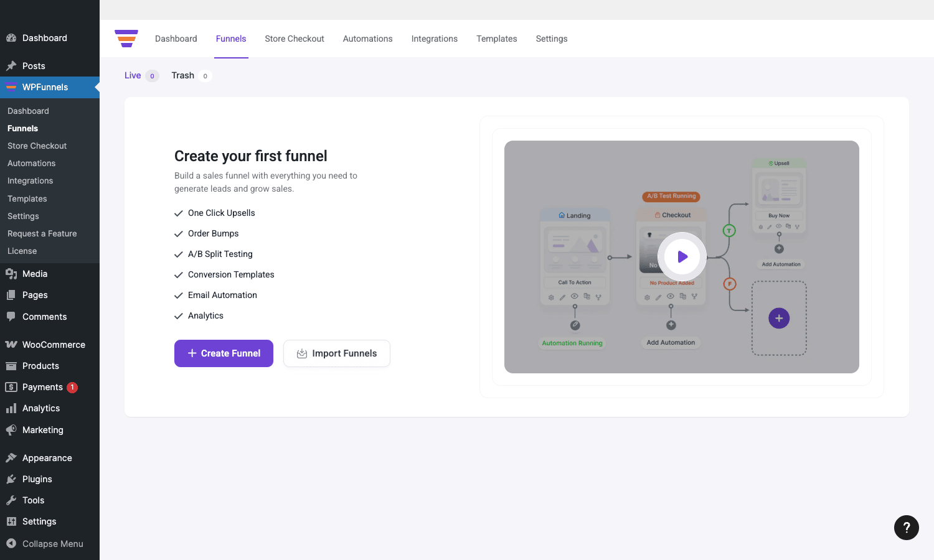Click the Analytics bar chart icon
The width and height of the screenshot is (934, 560).
point(11,408)
